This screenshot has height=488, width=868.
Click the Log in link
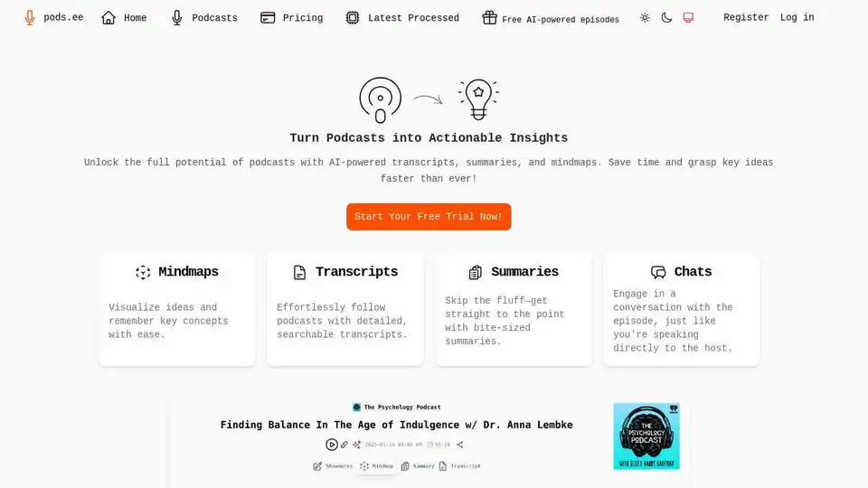click(x=797, y=17)
